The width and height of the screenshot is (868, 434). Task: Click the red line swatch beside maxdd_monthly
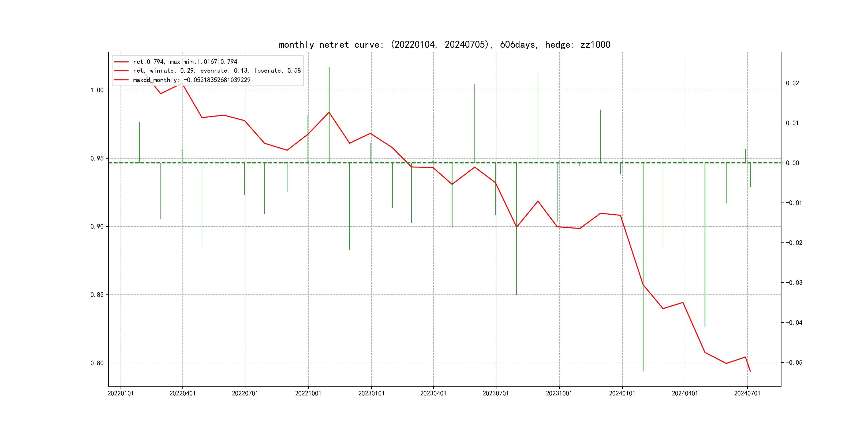click(121, 80)
